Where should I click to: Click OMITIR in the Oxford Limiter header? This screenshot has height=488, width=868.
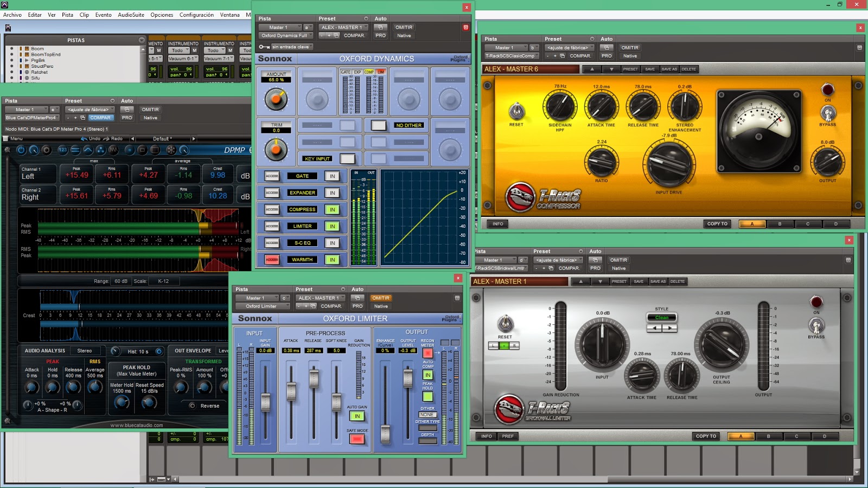pos(381,298)
